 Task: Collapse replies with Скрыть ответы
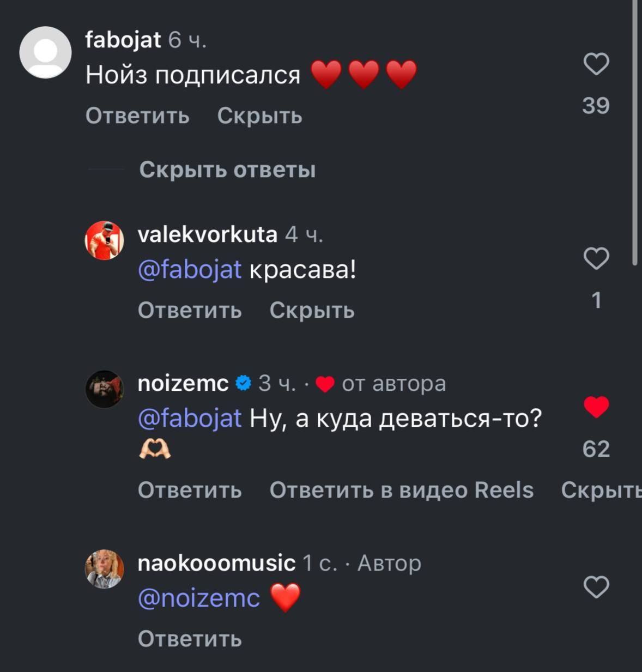[x=227, y=170]
